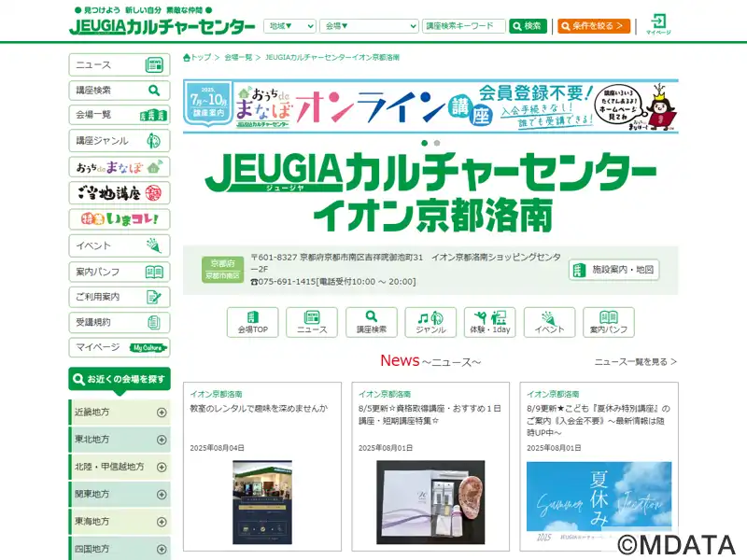Expand the 北陸・甲信越地方 region list
The height and width of the screenshot is (560, 747).
click(x=120, y=468)
